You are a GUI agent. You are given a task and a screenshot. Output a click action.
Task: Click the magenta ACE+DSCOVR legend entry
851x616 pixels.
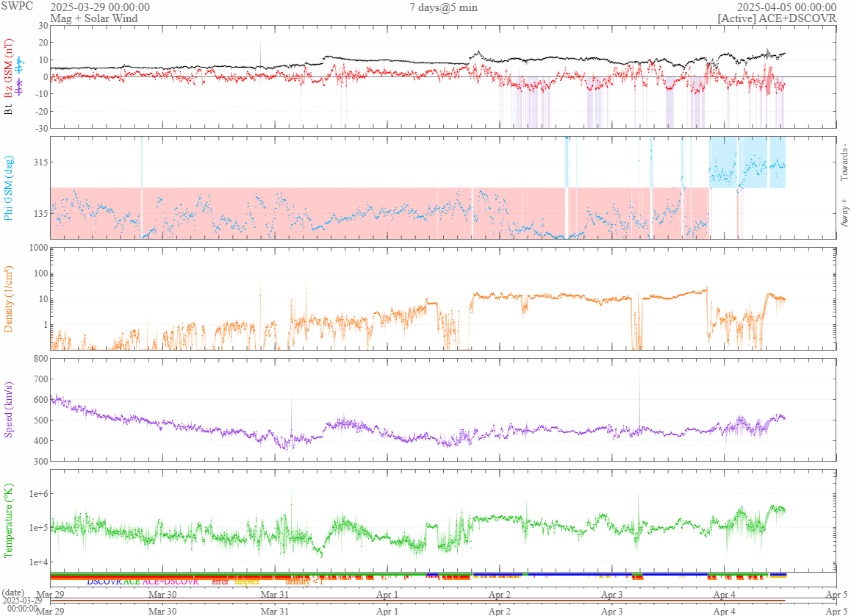(x=170, y=581)
